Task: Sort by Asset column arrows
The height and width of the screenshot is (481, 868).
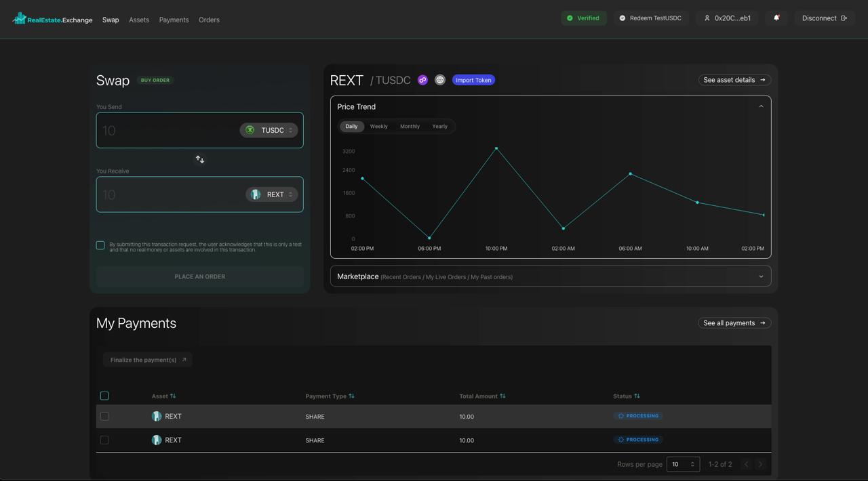Action: pyautogui.click(x=173, y=396)
